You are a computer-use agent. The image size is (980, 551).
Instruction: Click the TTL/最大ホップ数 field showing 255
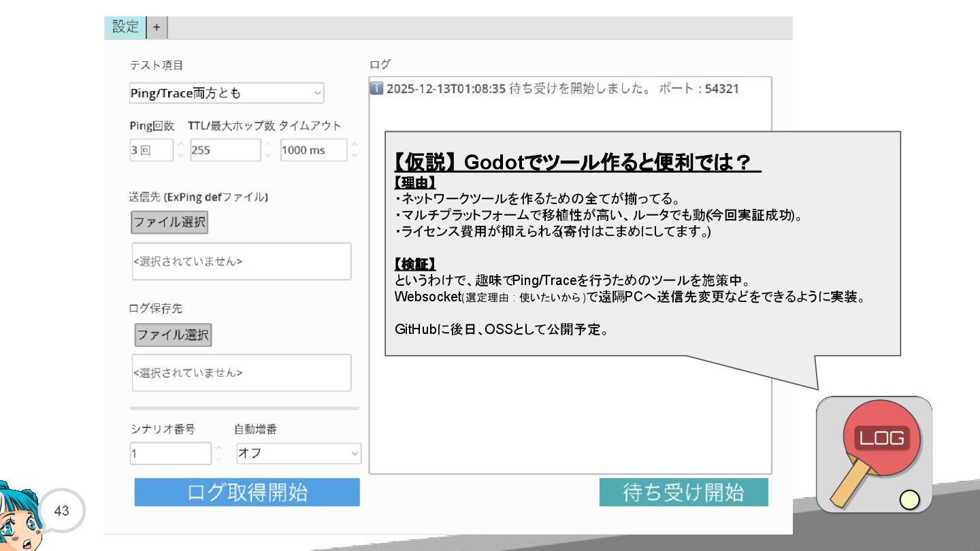coord(225,150)
